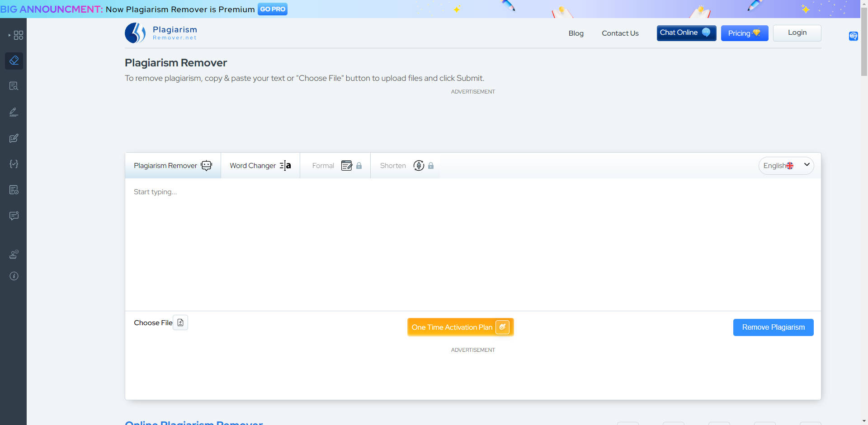868x425 pixels.
Task: Open the edit note sidebar icon
Action: [x=14, y=138]
